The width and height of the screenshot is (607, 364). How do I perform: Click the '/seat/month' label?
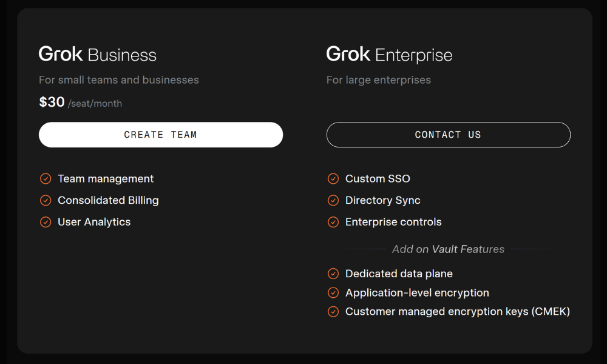pos(95,103)
